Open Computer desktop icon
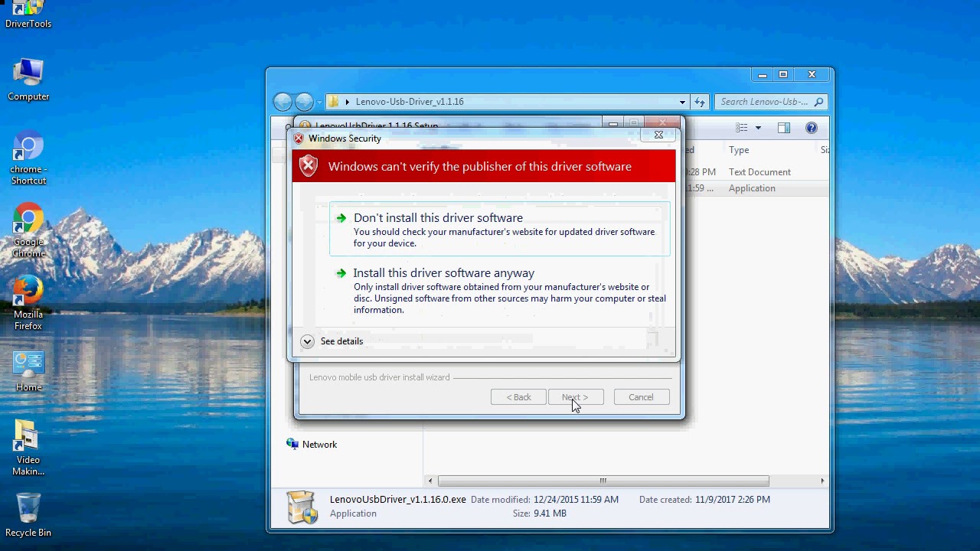 28,80
